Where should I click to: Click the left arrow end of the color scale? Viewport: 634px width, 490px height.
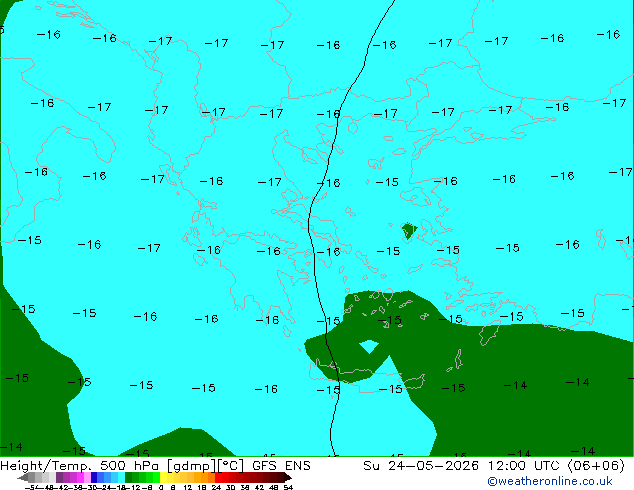23,477
